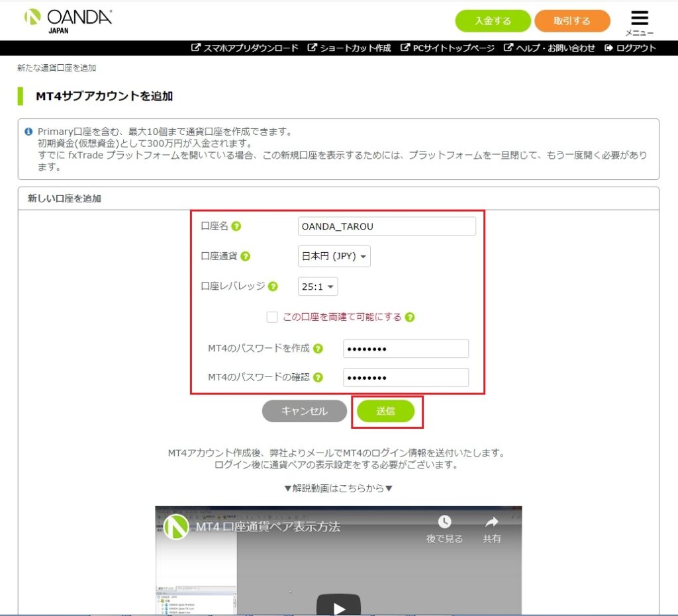
Task: Click ログアウト to log out
Action: 630,48
